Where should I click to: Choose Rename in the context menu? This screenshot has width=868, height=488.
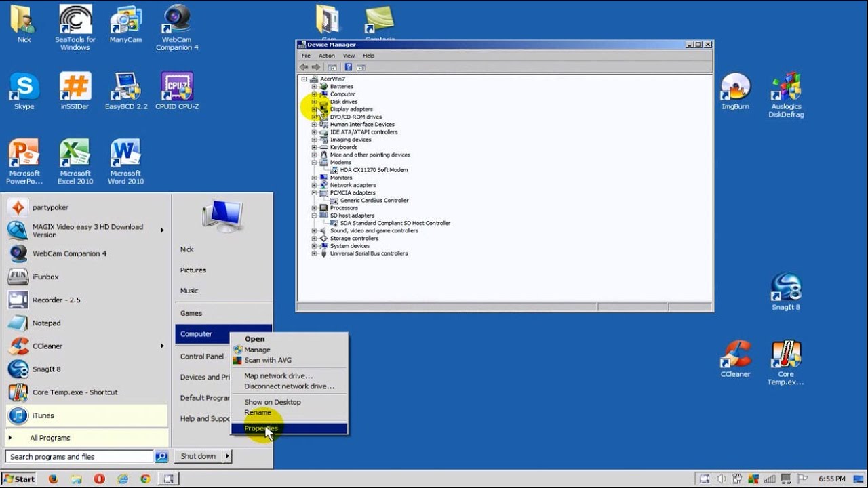pyautogui.click(x=290, y=412)
